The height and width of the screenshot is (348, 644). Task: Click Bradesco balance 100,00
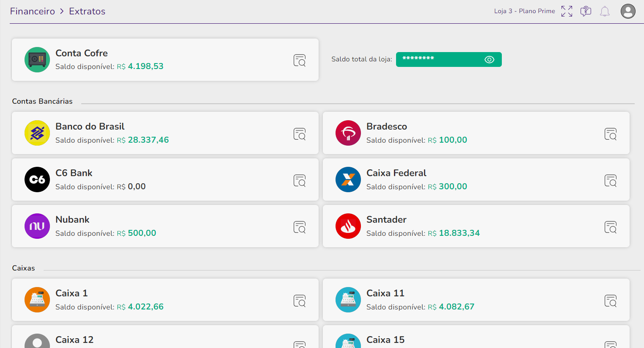click(x=453, y=140)
